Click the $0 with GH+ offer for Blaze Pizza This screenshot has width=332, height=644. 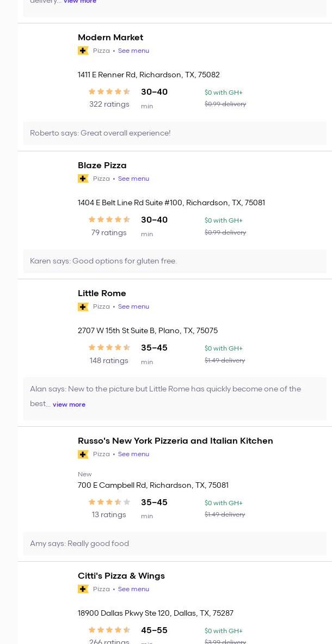click(224, 220)
